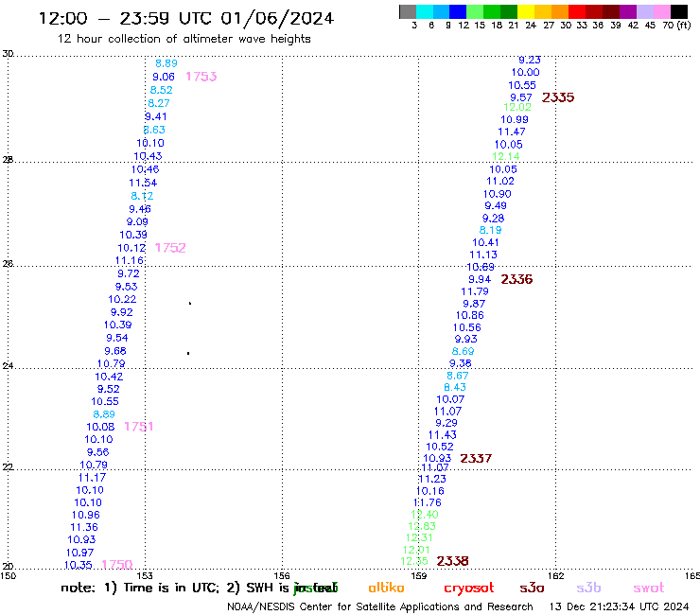
Task: Click wave height value 9.68
Action: (115, 351)
